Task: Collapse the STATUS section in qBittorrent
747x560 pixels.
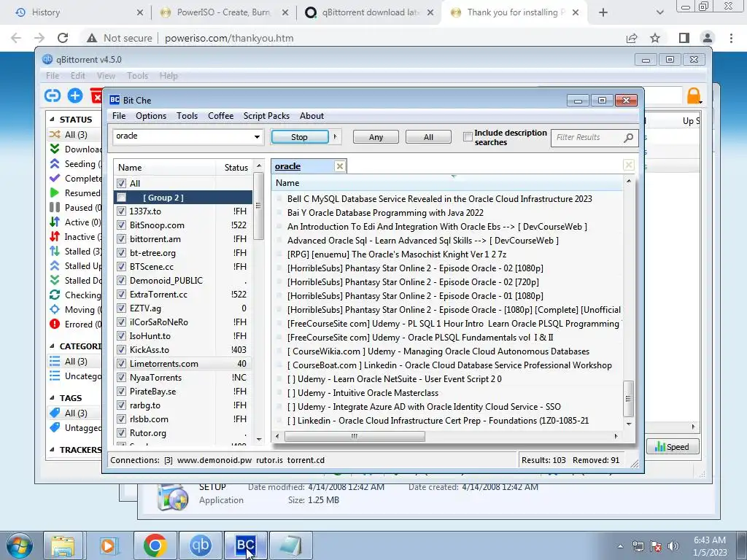Action: pos(52,120)
